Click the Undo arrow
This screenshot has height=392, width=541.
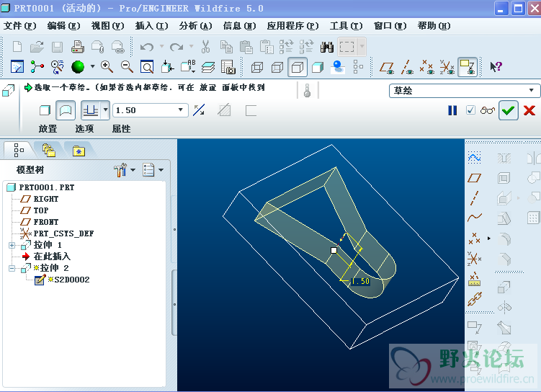click(147, 47)
